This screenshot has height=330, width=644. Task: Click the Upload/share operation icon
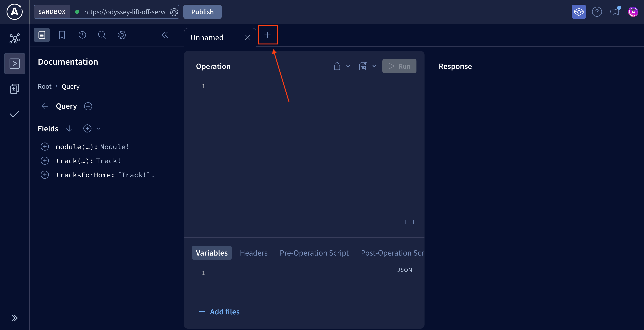[x=337, y=66]
